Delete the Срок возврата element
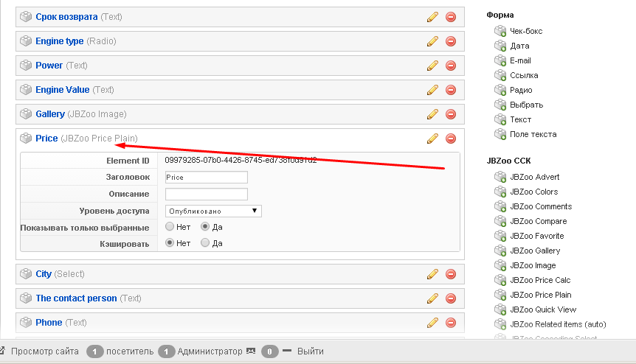Image resolution: width=636 pixels, height=364 pixels. pos(451,17)
